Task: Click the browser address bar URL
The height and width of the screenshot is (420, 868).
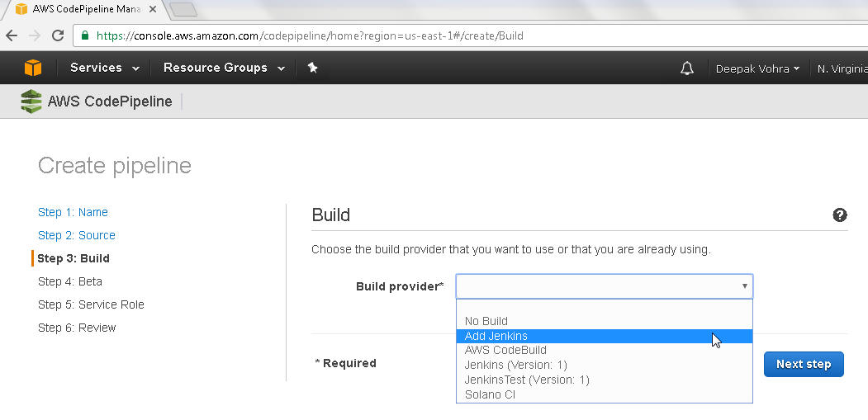Action: pyautogui.click(x=310, y=36)
